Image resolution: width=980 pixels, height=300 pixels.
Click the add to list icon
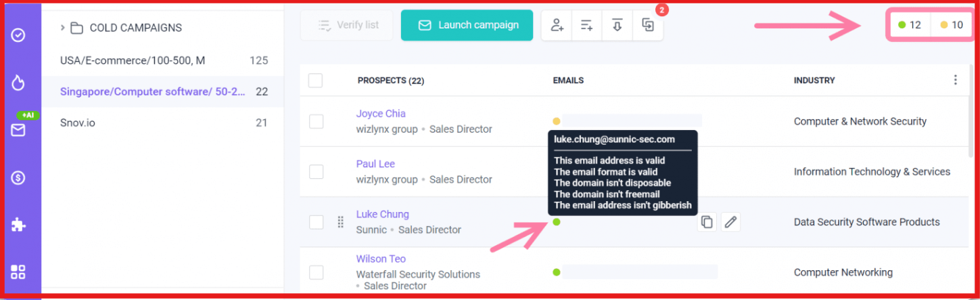(586, 25)
